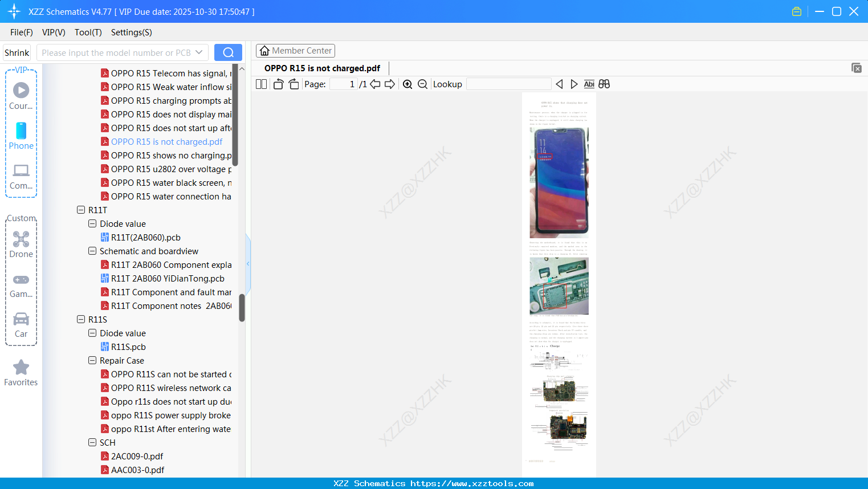Click the blue search button
The image size is (868, 489).
click(x=228, y=52)
